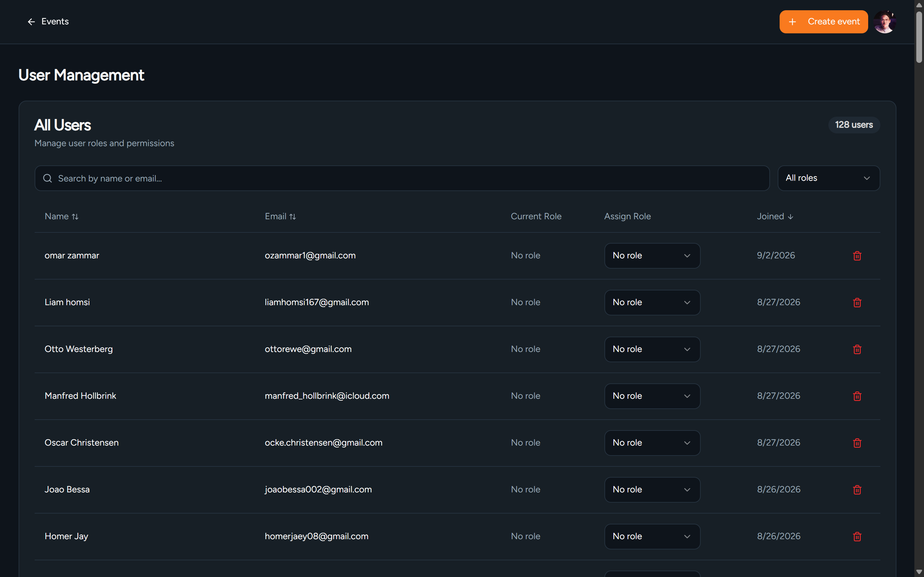
Task: Click the page vertical scrollbar thumb
Action: point(919,37)
